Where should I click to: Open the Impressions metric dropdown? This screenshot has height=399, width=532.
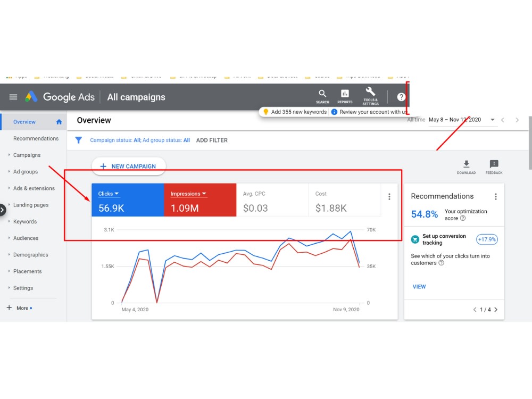coord(188,194)
